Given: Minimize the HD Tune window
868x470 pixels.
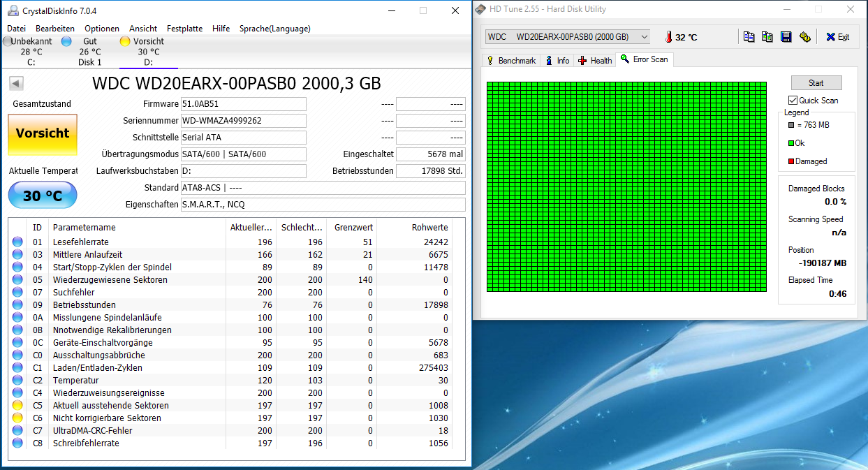Looking at the screenshot, I should click(786, 10).
